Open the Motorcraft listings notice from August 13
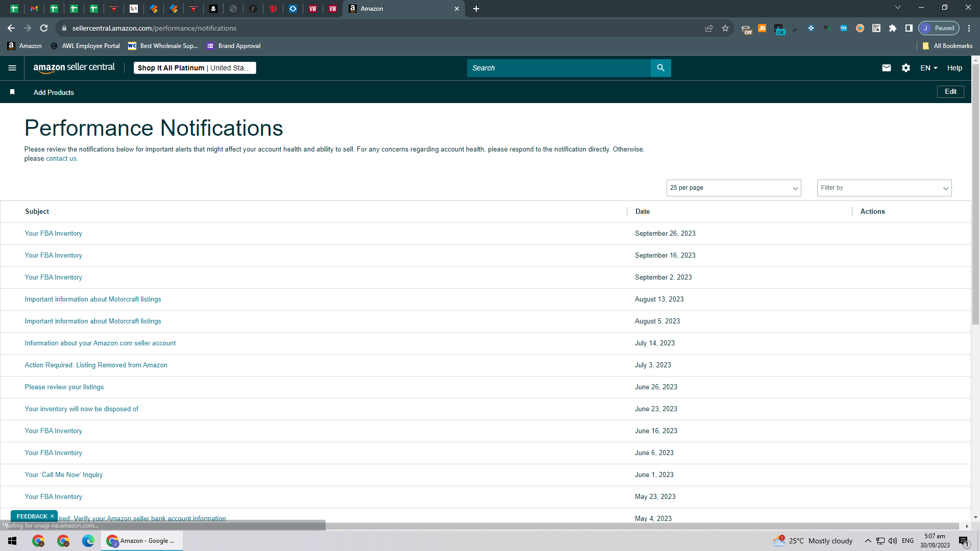The height and width of the screenshot is (551, 980). click(93, 299)
